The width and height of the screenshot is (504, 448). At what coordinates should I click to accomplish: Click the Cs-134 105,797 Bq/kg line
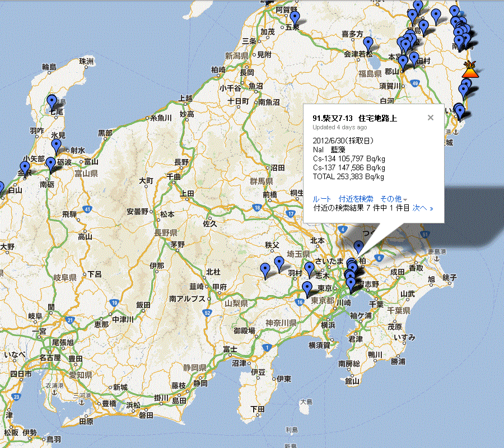[349, 158]
